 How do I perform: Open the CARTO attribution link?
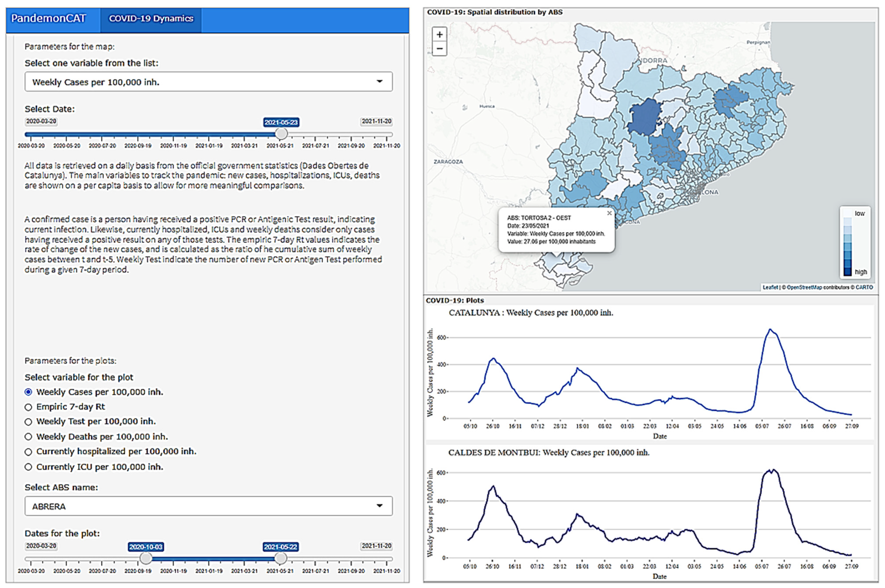(864, 287)
